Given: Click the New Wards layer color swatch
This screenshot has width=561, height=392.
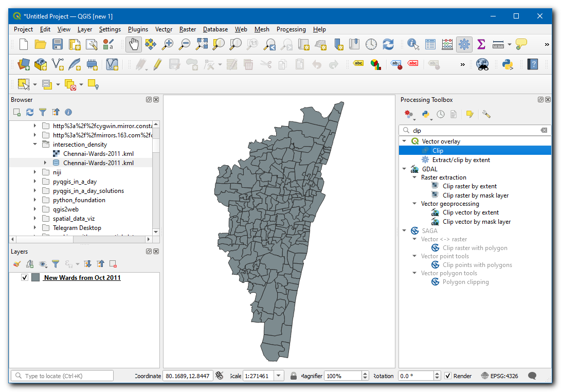Looking at the screenshot, I should tap(35, 278).
